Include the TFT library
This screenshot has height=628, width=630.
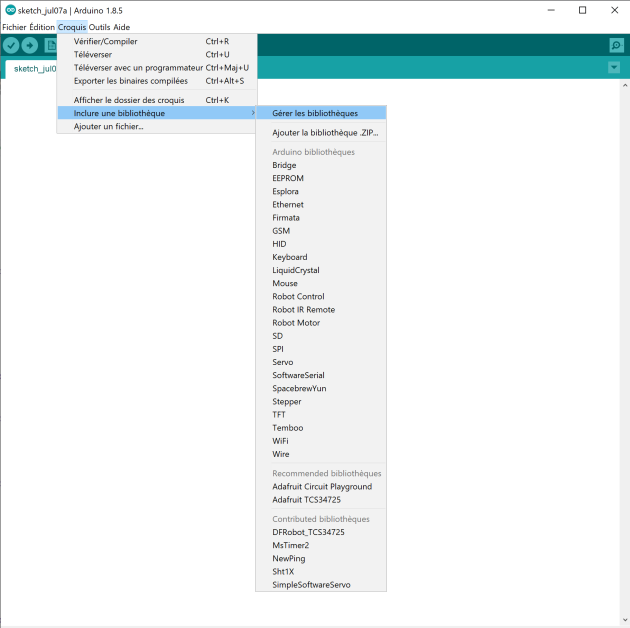(321, 414)
